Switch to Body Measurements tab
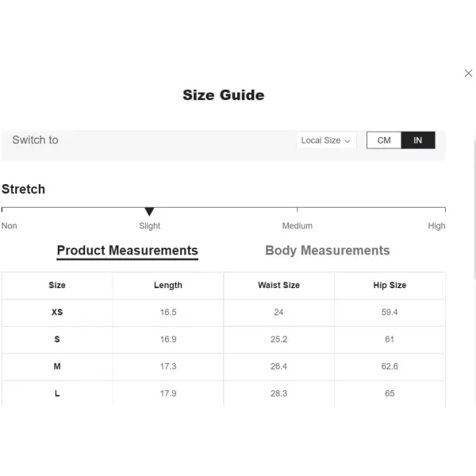The height and width of the screenshot is (476, 476). (327, 251)
